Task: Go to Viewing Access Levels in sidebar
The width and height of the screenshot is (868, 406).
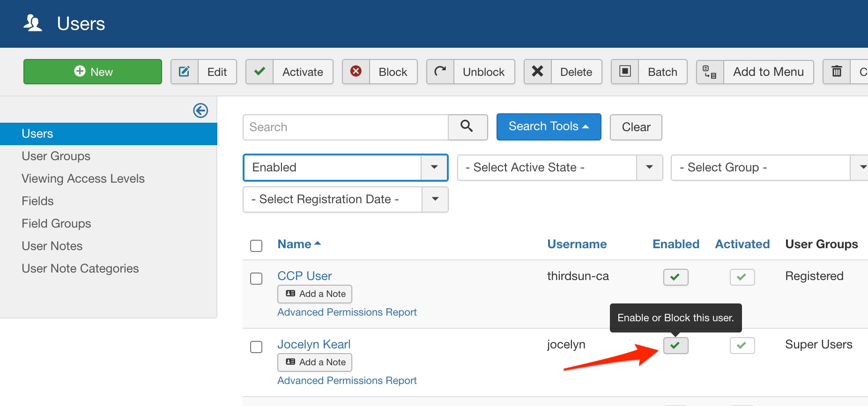Action: tap(83, 178)
